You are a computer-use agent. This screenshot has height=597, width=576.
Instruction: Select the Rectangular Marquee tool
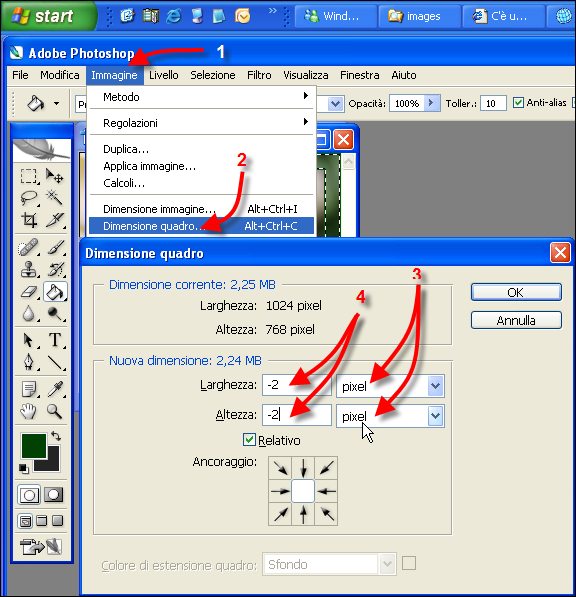29,176
